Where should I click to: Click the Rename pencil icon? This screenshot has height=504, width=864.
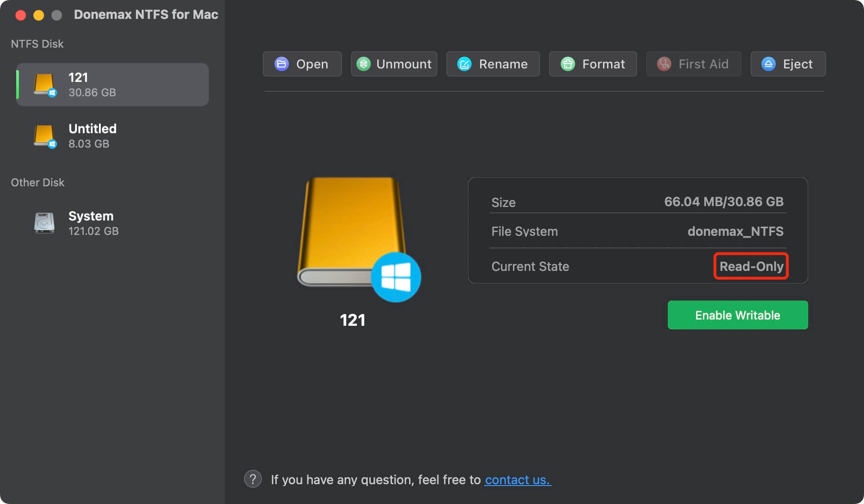(x=464, y=64)
